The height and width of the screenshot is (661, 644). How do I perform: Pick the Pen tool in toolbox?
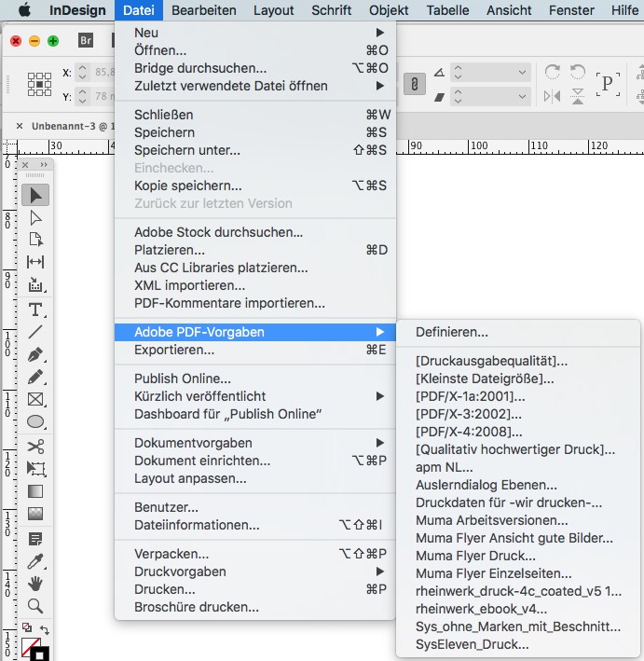[35, 354]
